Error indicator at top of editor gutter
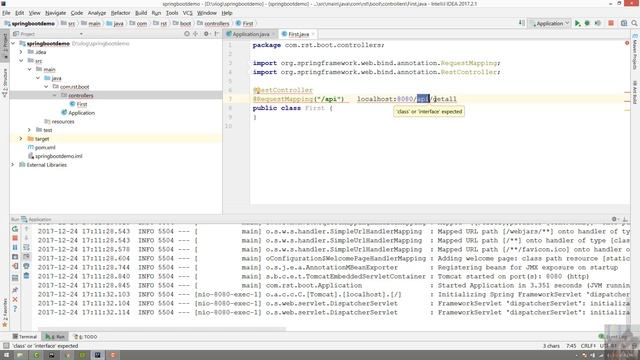 point(627,43)
